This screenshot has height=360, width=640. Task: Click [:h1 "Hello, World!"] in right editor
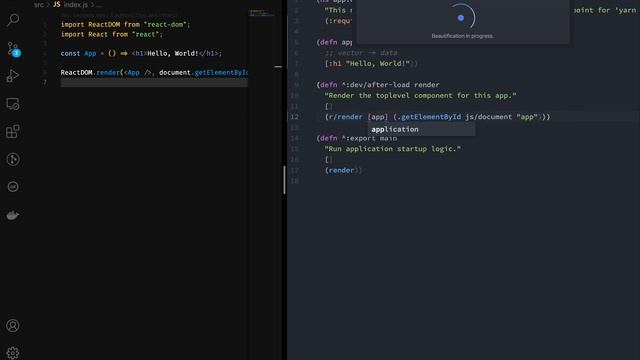(x=369, y=63)
